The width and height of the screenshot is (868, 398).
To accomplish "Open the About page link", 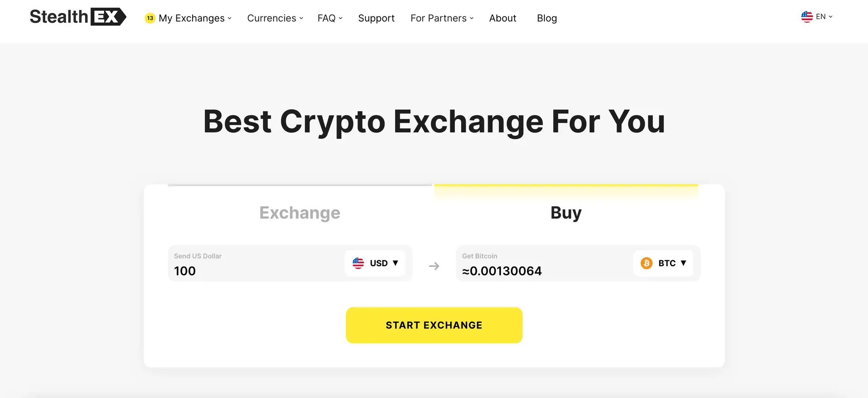I will pos(502,18).
